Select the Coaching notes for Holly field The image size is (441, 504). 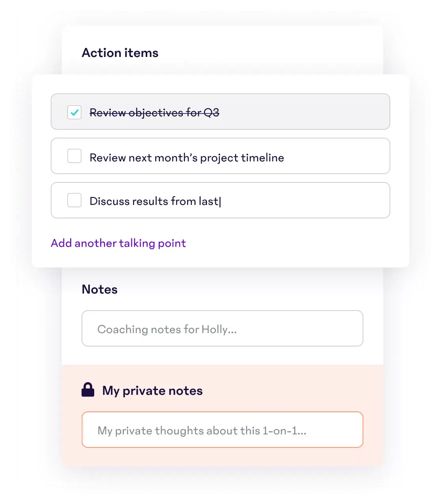[x=222, y=328]
